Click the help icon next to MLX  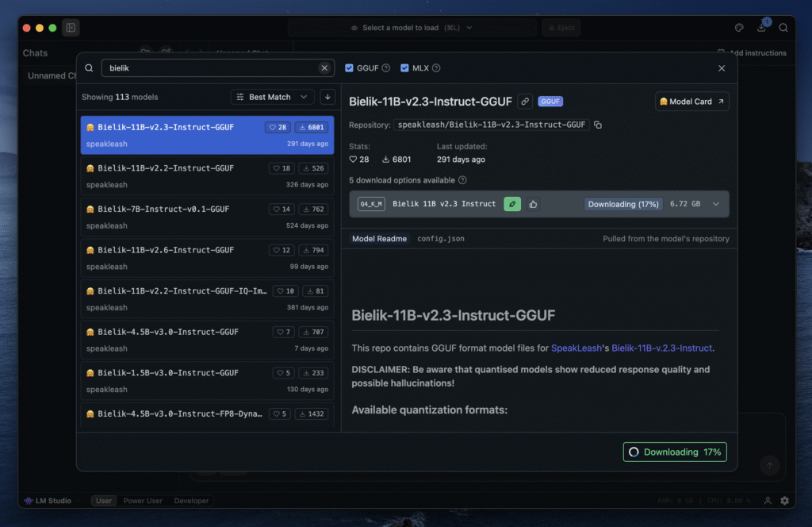coord(436,68)
